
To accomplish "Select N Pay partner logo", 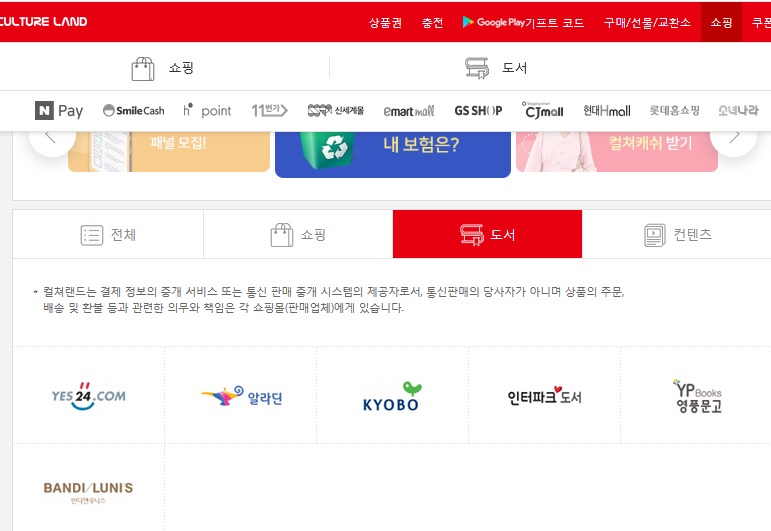I will pyautogui.click(x=59, y=111).
